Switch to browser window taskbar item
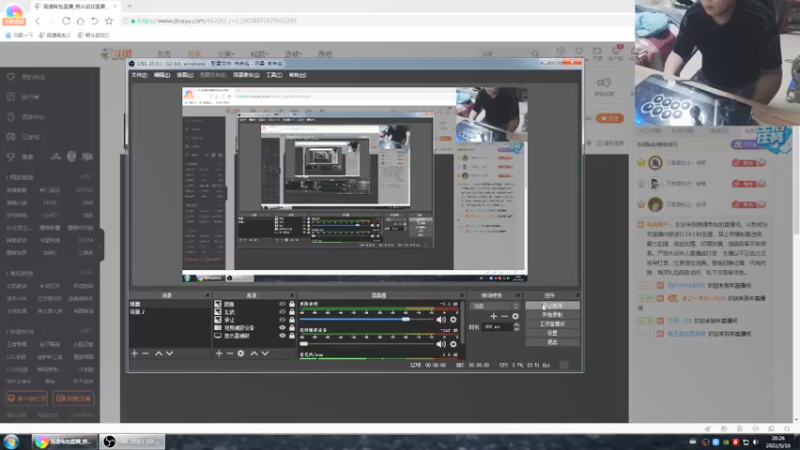This screenshot has width=800, height=450. pos(64,441)
